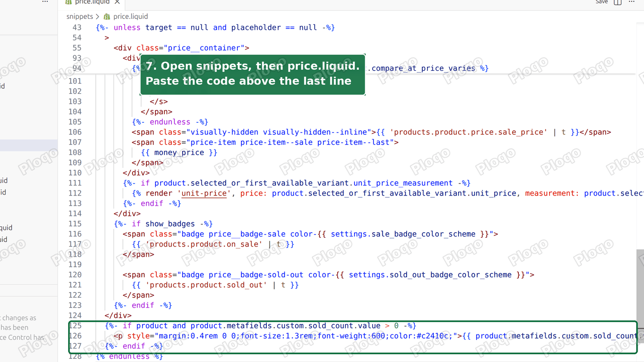Click the price-item--sale span line
Viewport: 644px width, 362px height.
tap(265, 142)
